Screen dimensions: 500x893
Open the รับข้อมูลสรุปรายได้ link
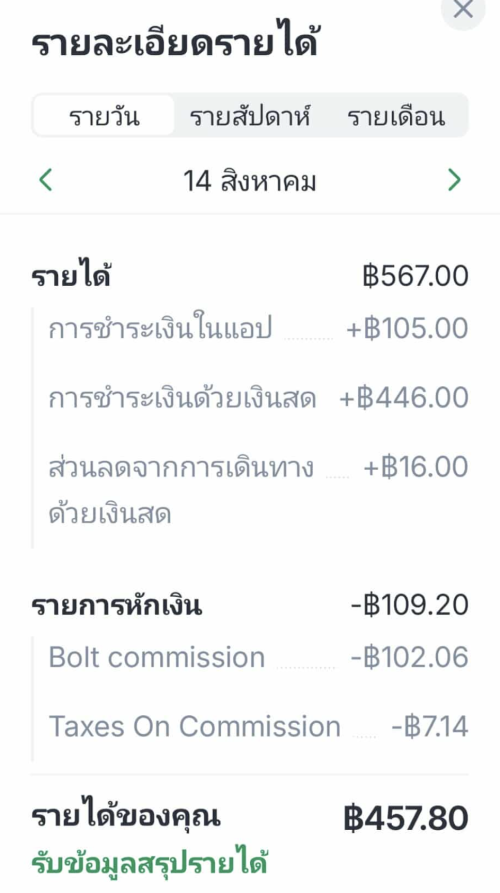(149, 863)
